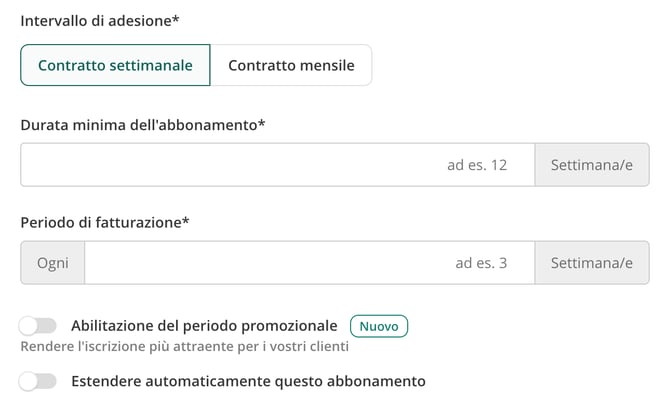Image resolution: width=670 pixels, height=407 pixels.
Task: Click the Periodo di fatturazione number field
Action: (310, 263)
